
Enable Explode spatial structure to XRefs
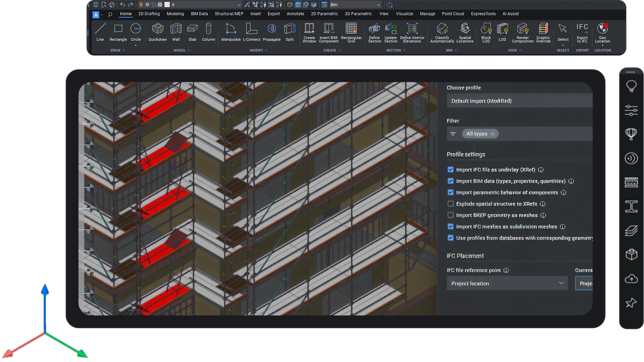click(450, 204)
